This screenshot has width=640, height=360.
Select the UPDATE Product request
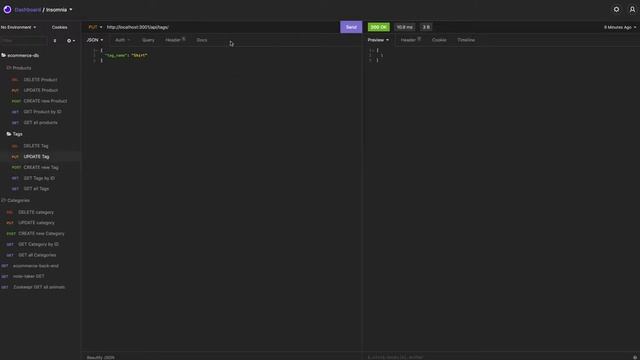[x=40, y=90]
